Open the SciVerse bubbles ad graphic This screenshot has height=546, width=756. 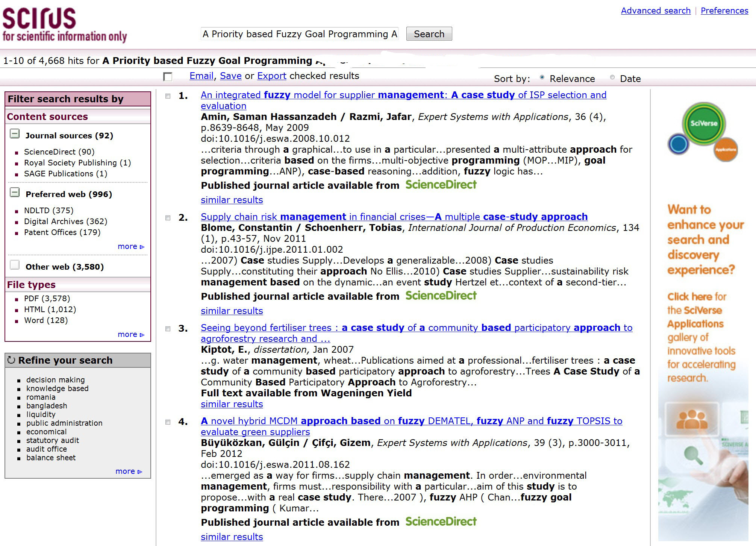coord(703,132)
